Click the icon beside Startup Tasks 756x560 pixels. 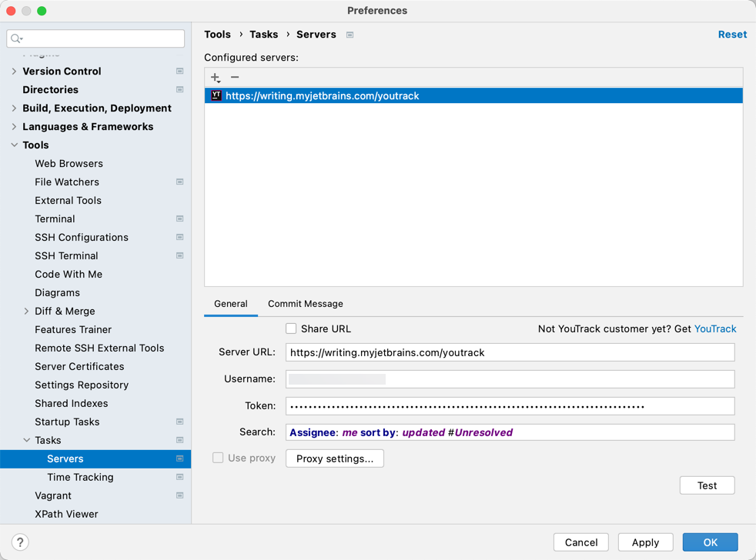click(x=179, y=422)
